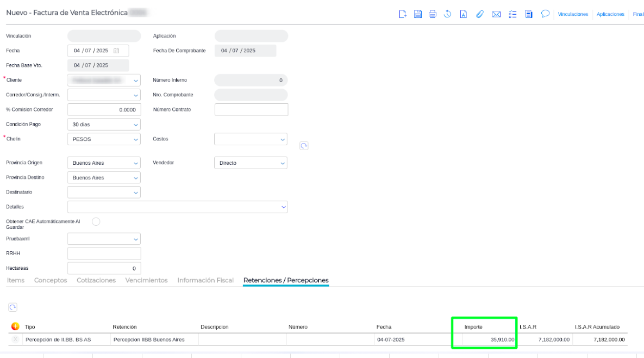Add a new retención row with orange plus
This screenshot has width=644, height=358.
(x=15, y=326)
